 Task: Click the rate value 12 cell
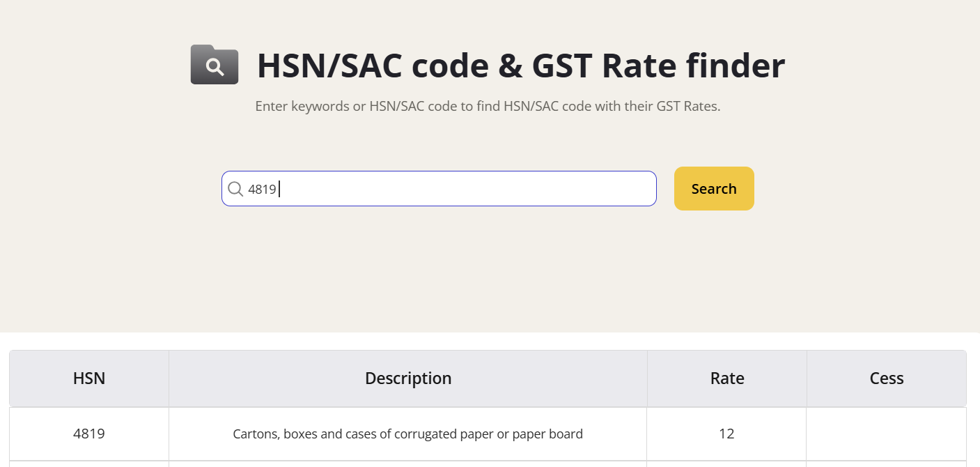tap(726, 434)
